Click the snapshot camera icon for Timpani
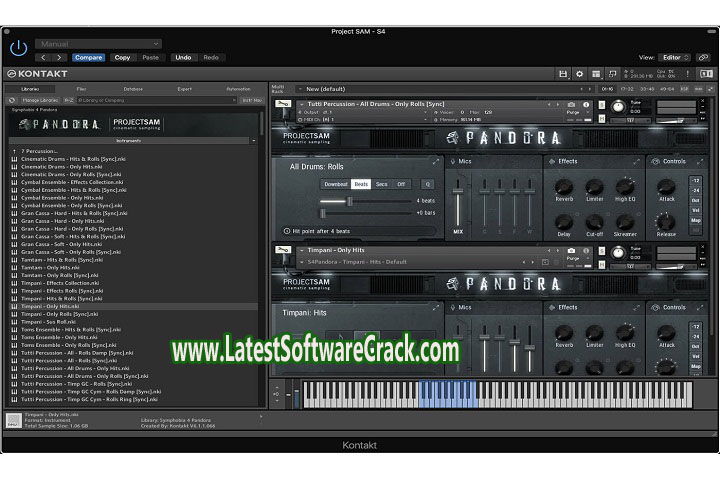 pyautogui.click(x=571, y=251)
